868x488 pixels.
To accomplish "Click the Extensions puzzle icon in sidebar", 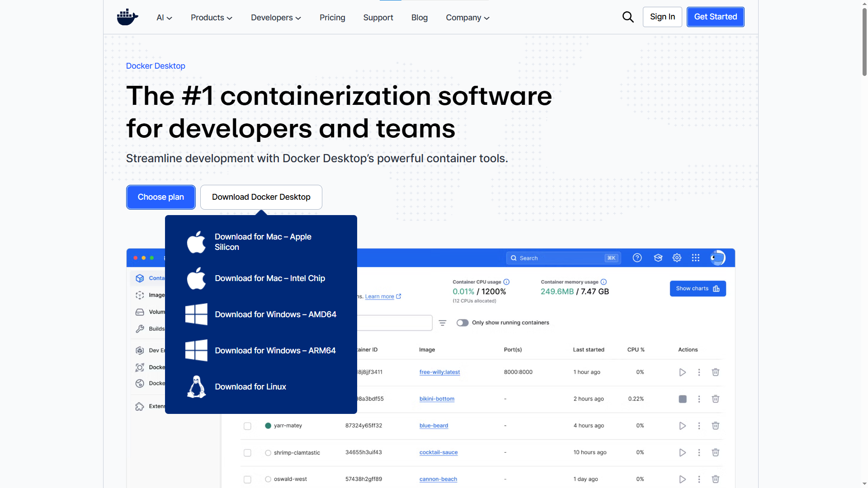I will [140, 406].
